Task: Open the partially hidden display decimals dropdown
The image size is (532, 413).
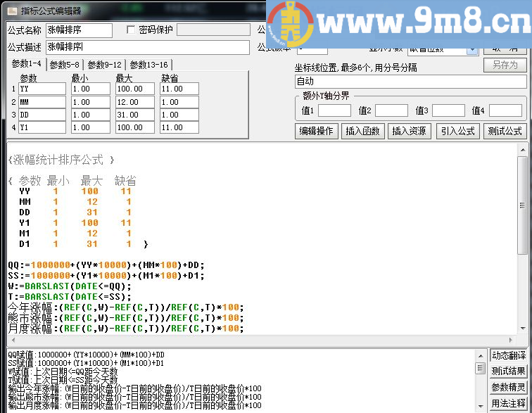Action: (x=472, y=51)
